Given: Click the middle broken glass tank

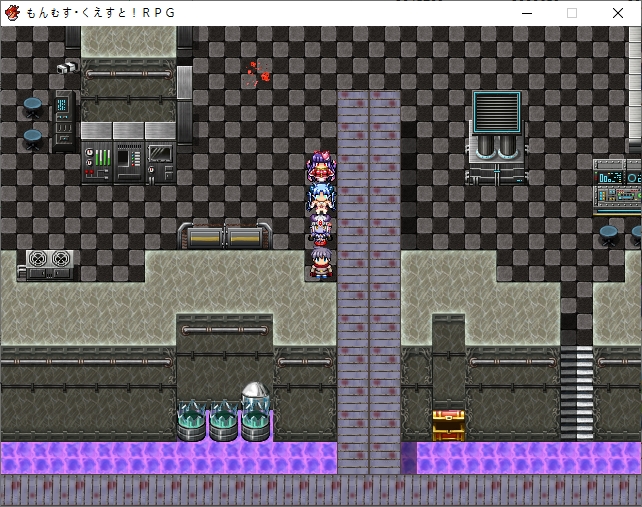Looking at the screenshot, I should pos(224,421).
